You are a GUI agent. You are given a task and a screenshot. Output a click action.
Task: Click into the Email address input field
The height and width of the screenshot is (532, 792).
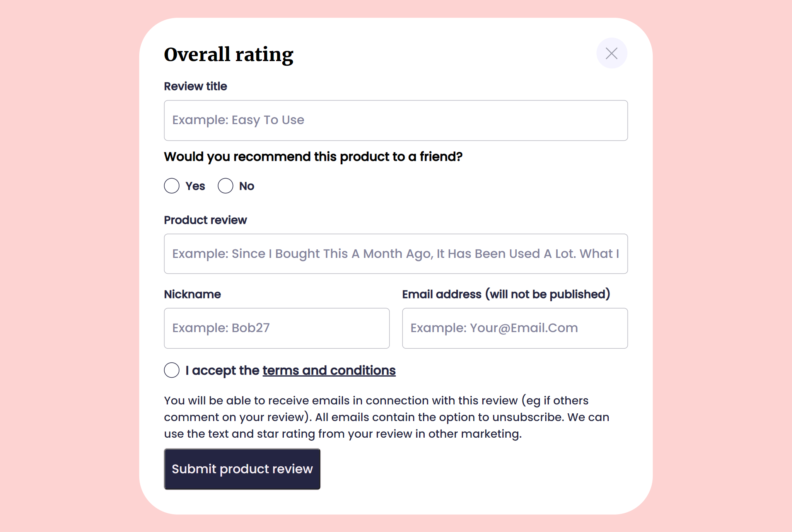515,328
